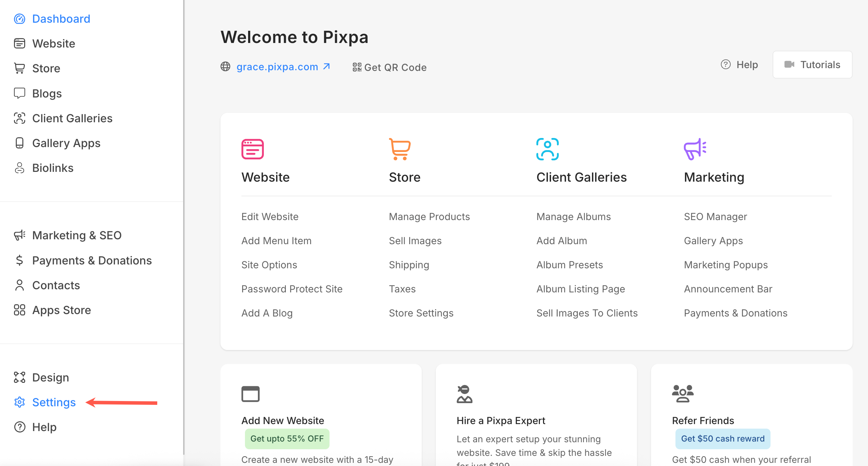868x466 pixels.
Task: Click the blue Client Galleries icon
Action: (547, 149)
